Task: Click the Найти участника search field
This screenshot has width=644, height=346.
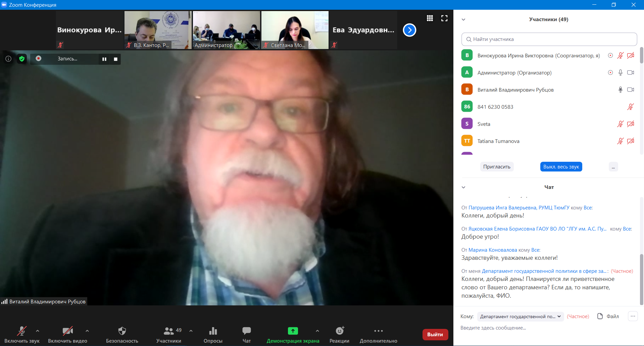Action: coord(549,39)
